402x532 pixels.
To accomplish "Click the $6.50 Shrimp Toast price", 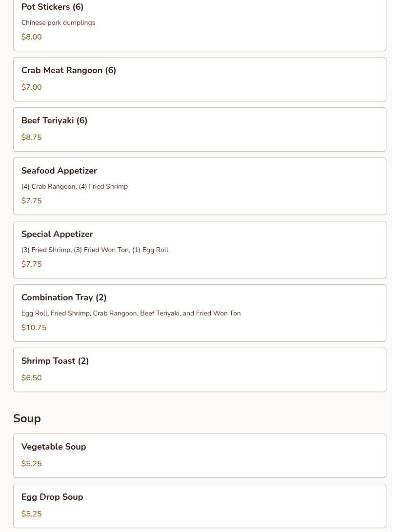I will click(32, 377).
